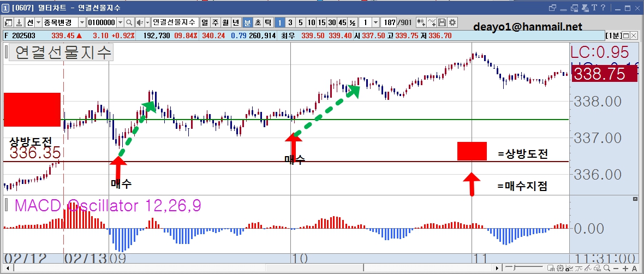This screenshot has width=644, height=274.
Task: Click the grid layout icon at bottom right
Action: (x=551, y=268)
